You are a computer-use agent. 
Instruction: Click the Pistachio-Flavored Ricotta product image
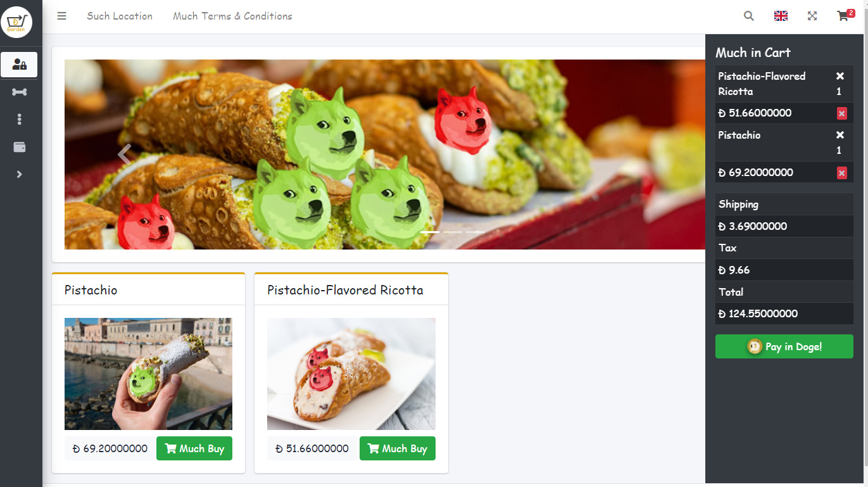click(351, 374)
